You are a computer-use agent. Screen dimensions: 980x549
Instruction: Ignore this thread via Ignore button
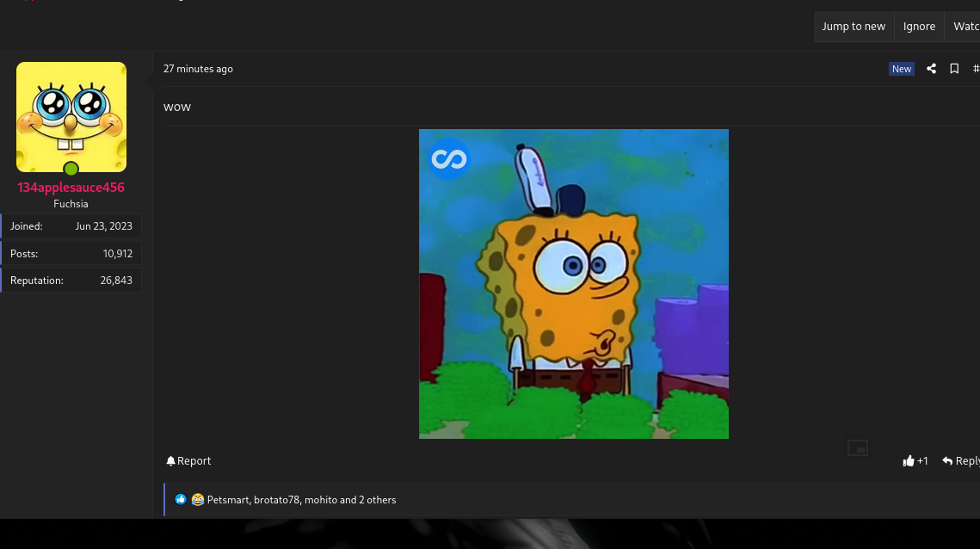(x=919, y=27)
